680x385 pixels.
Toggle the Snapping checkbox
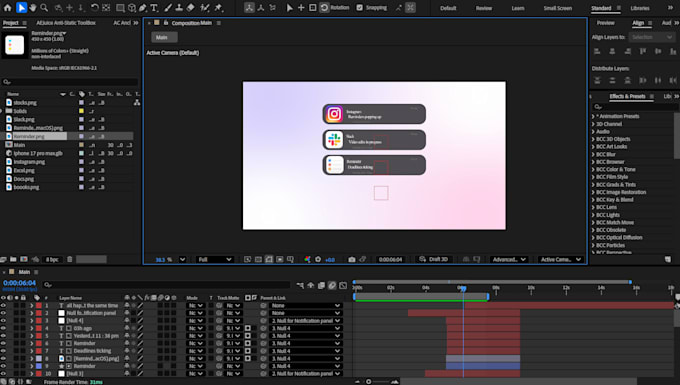tap(360, 8)
